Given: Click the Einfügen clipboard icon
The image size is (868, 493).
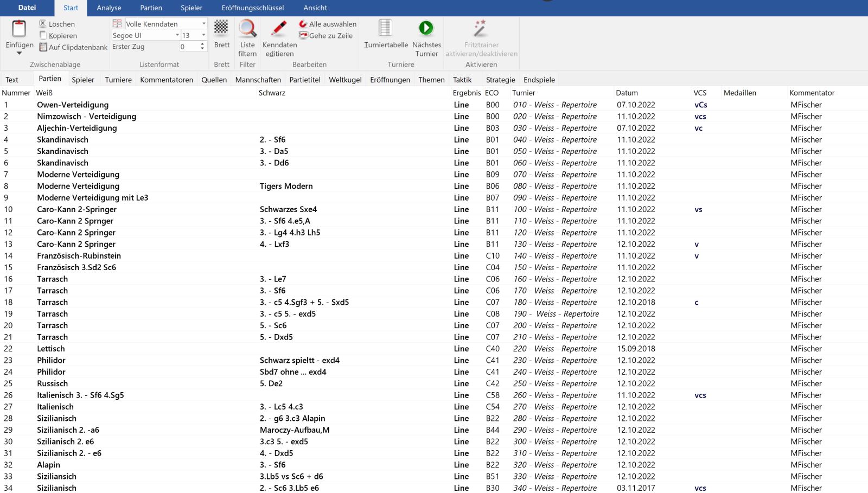Looking at the screenshot, I should pyautogui.click(x=19, y=29).
